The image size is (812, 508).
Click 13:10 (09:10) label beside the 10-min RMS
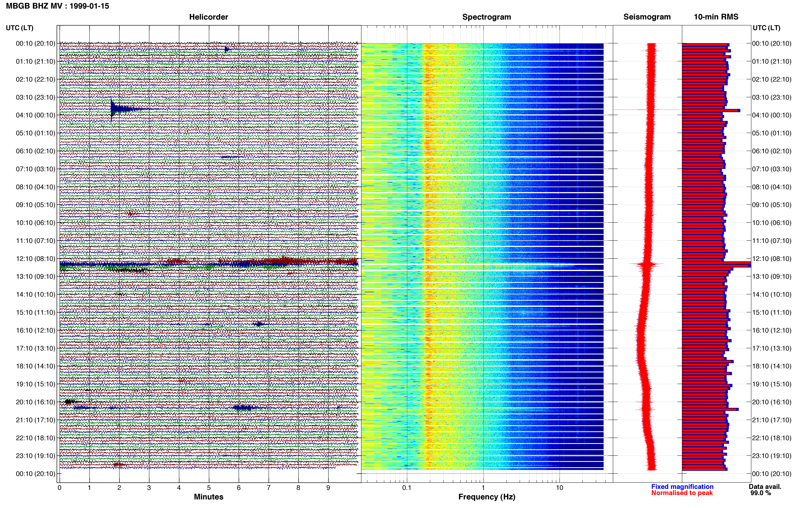point(772,277)
